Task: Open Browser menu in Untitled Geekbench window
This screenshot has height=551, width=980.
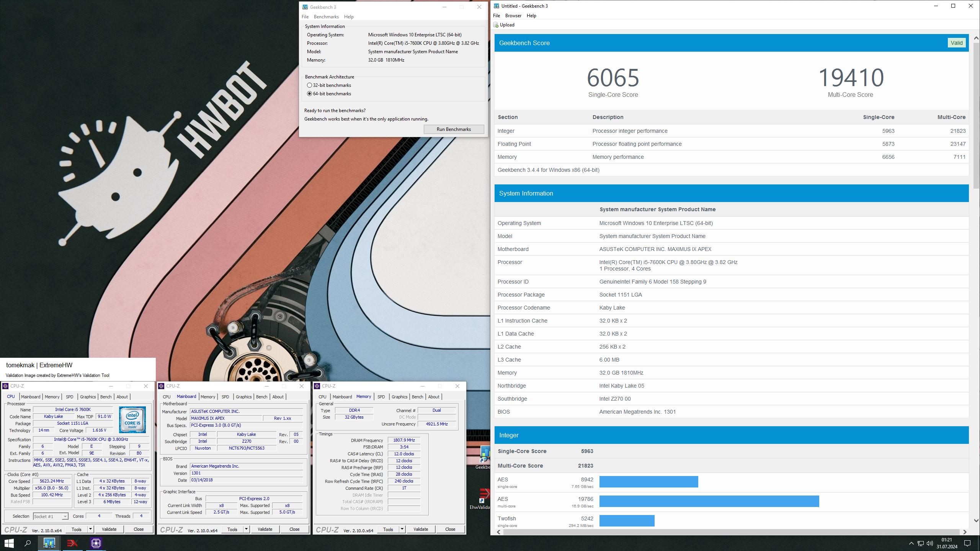Action: pyautogui.click(x=513, y=16)
